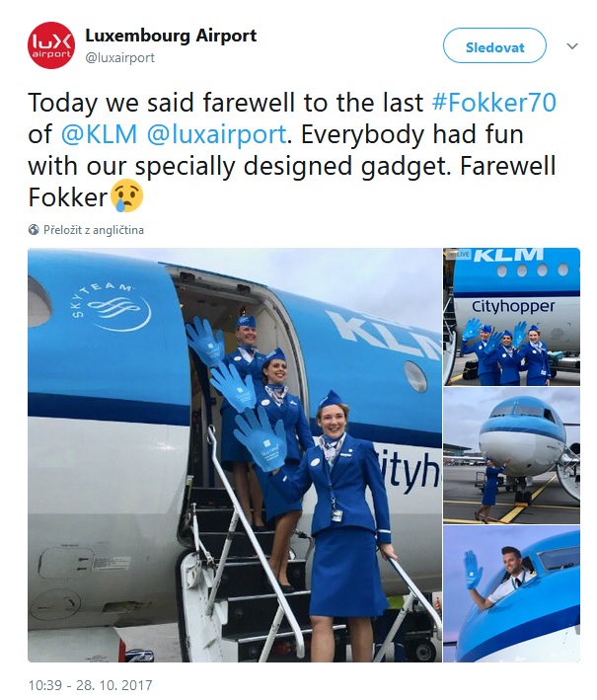Open the @luxairport mention in tweet
The height and width of the screenshot is (700, 597).
(216, 134)
